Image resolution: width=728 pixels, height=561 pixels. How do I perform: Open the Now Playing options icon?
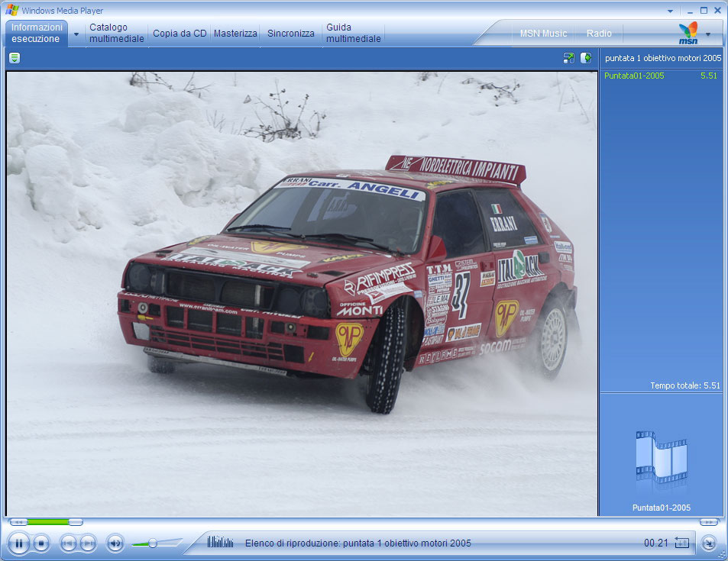click(x=15, y=58)
